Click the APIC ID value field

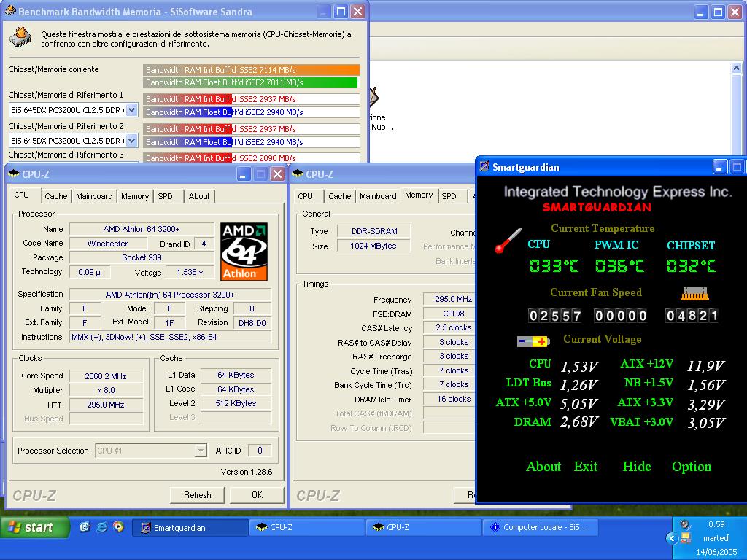click(x=260, y=451)
